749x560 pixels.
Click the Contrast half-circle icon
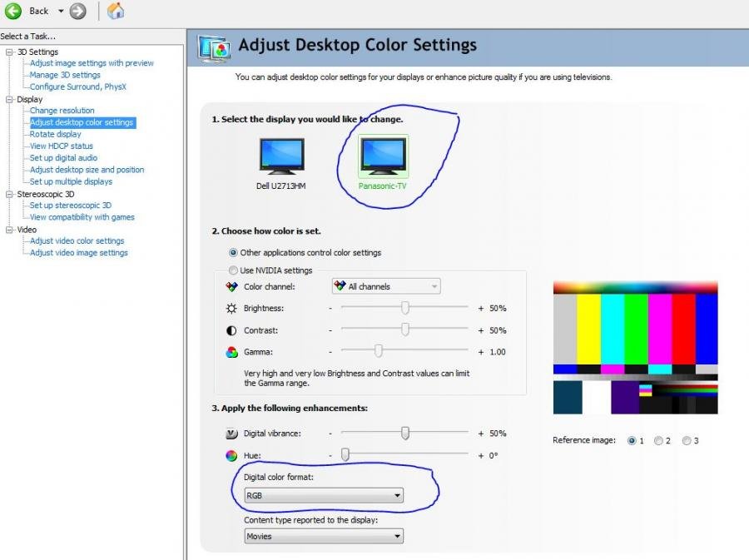coord(231,330)
